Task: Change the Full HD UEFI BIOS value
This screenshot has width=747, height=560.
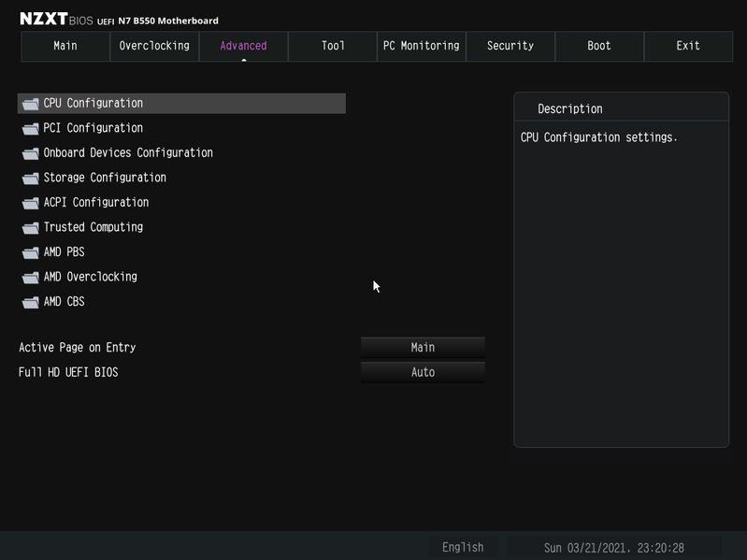Action: coord(423,372)
